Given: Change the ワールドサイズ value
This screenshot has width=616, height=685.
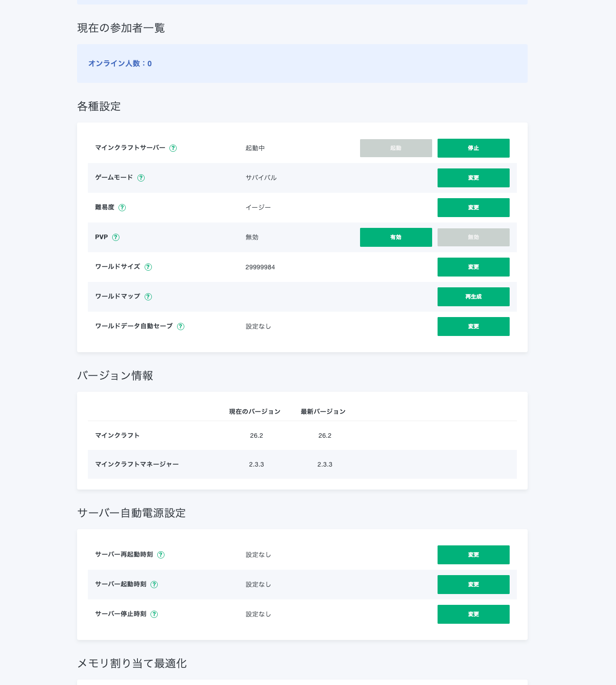Looking at the screenshot, I should pyautogui.click(x=474, y=267).
